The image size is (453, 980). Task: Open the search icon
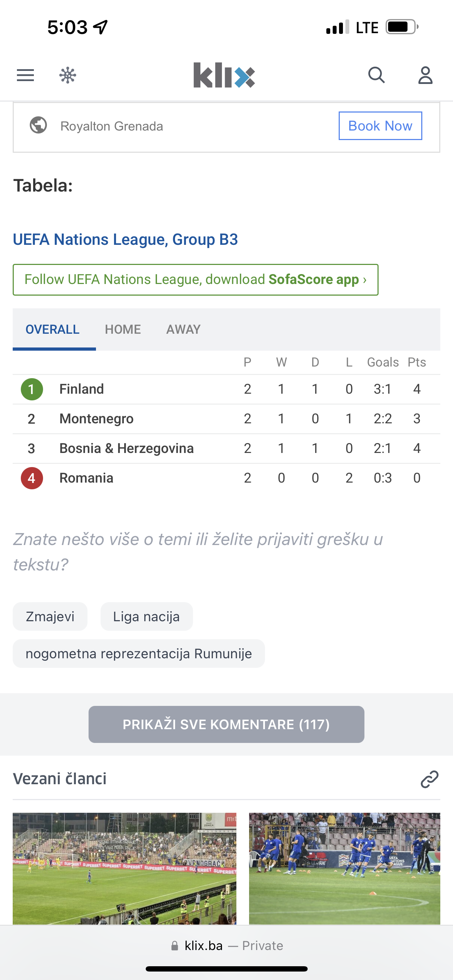[376, 75]
